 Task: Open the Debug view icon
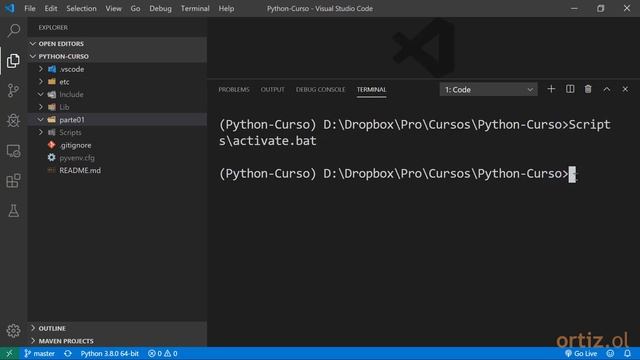click(x=13, y=120)
